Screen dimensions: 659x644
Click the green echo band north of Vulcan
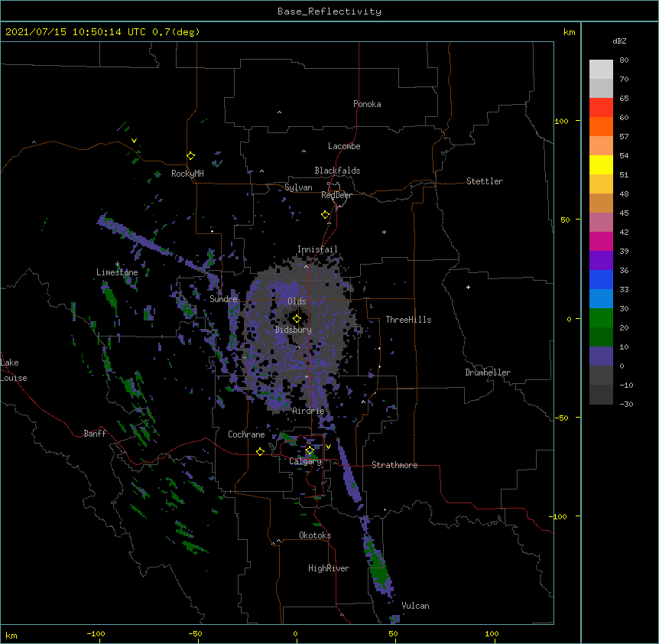pos(378,567)
